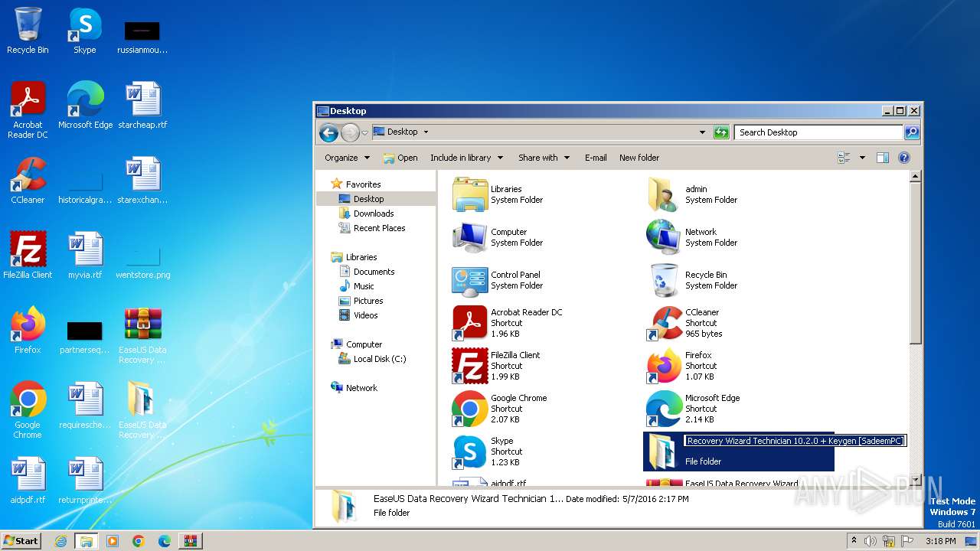Open Documents library in navigation pane

click(366, 272)
